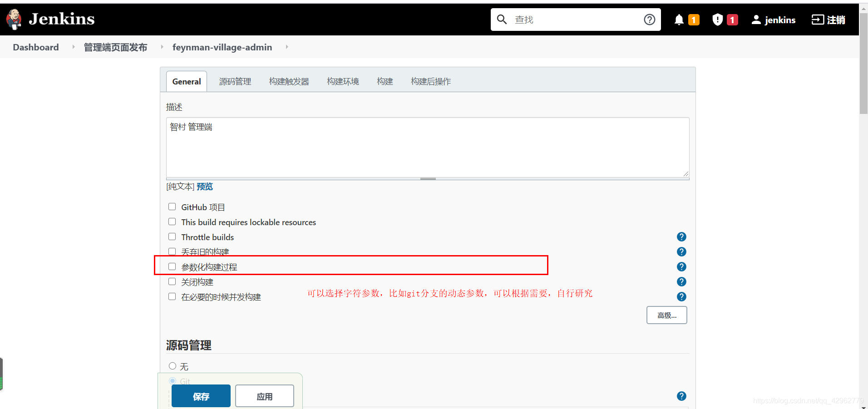The width and height of the screenshot is (868, 409).
Task: Click the Jenkins title text link
Action: 62,19
